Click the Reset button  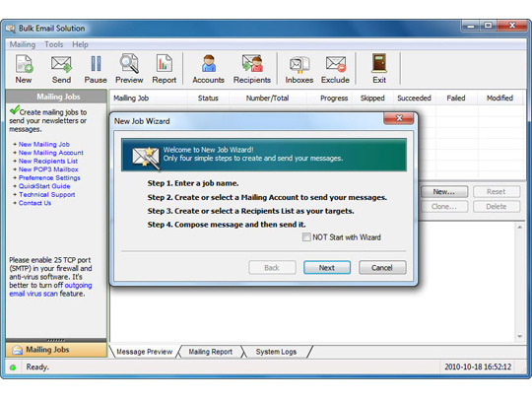[x=497, y=192]
